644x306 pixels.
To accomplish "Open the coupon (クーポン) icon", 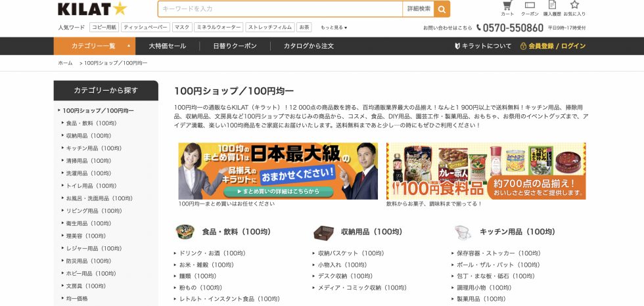I will point(530,7).
